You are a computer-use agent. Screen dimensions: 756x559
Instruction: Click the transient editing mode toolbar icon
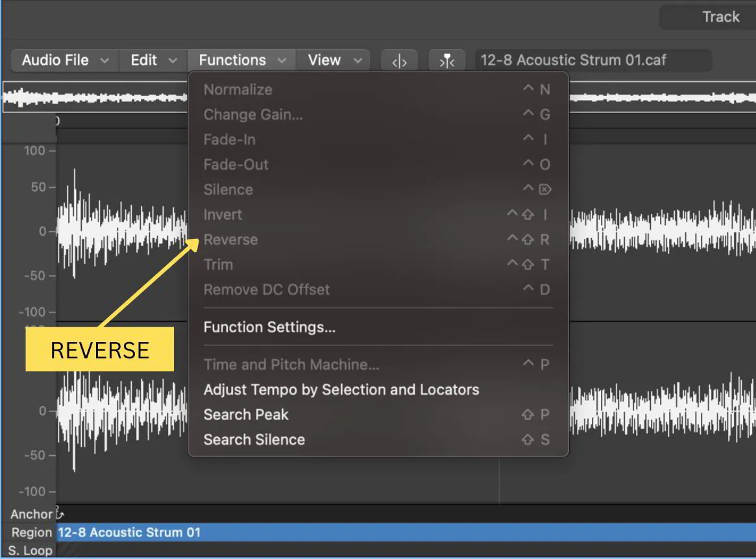[398, 60]
